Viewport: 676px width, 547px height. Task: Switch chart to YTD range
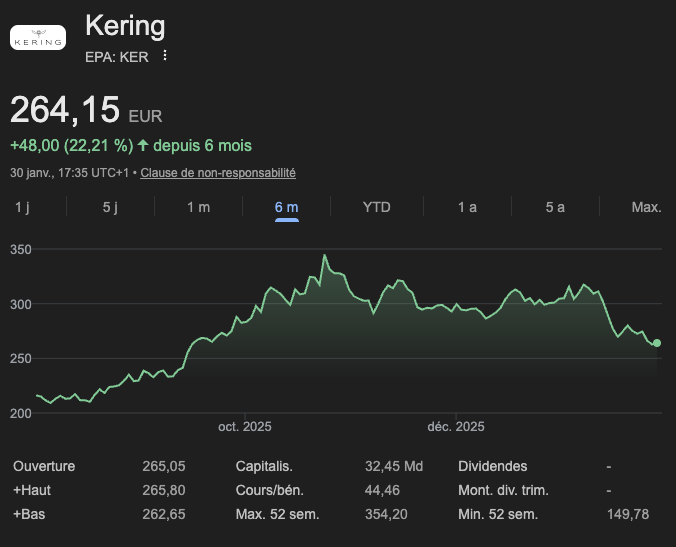[376, 207]
